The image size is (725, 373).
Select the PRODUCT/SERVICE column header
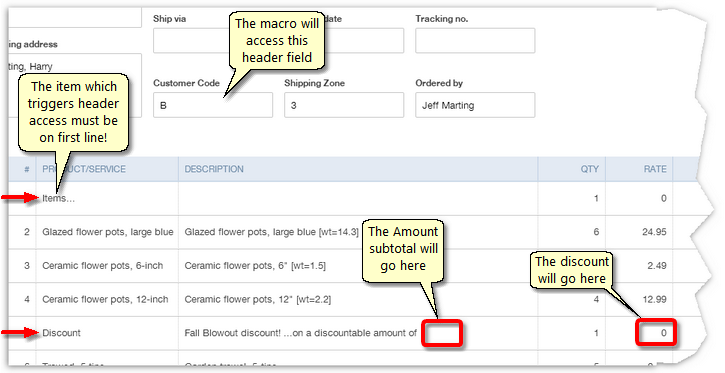tap(84, 169)
